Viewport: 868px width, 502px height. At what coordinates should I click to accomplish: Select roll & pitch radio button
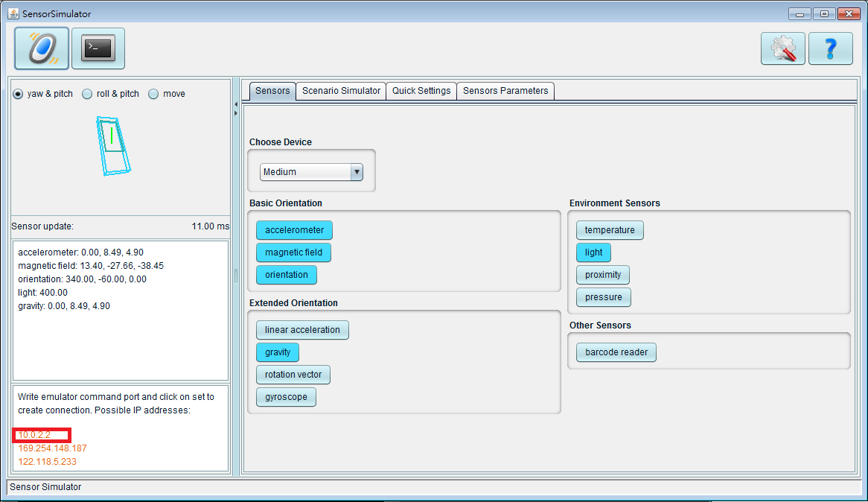pos(87,94)
